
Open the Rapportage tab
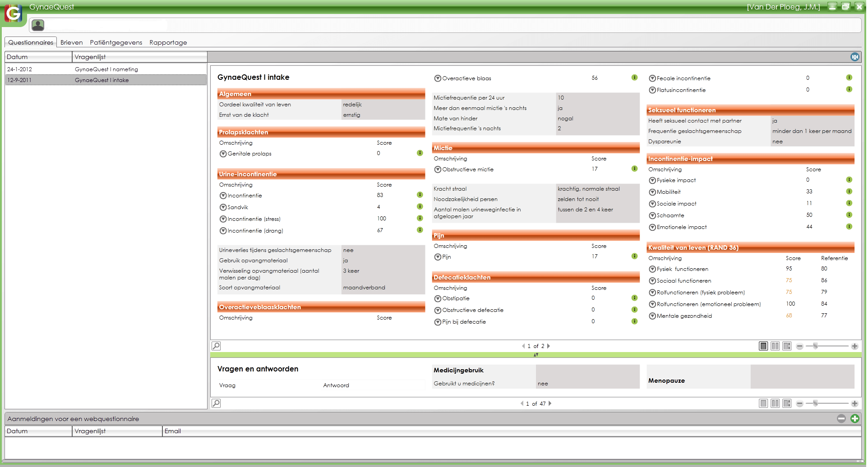(168, 42)
